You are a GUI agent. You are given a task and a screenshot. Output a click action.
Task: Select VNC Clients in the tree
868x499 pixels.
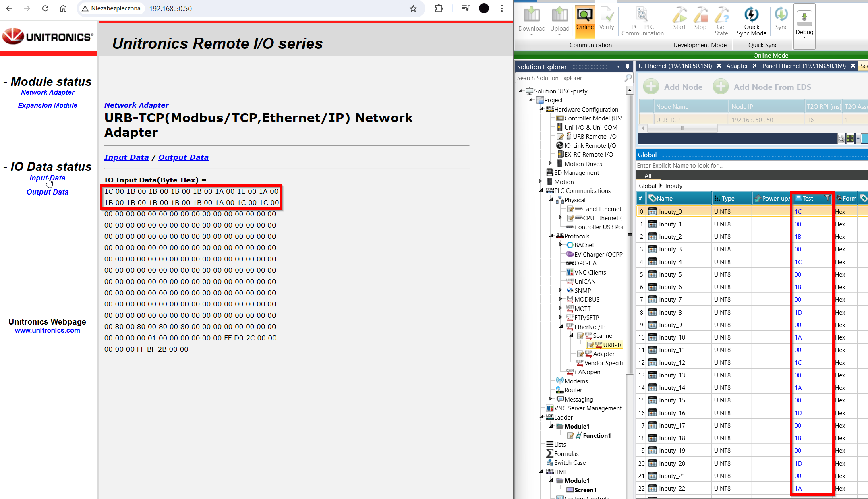590,273
